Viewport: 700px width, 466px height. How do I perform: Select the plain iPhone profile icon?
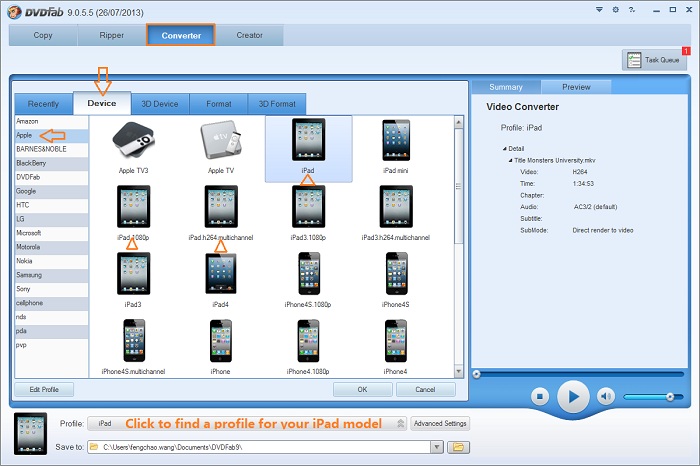[x=221, y=341]
